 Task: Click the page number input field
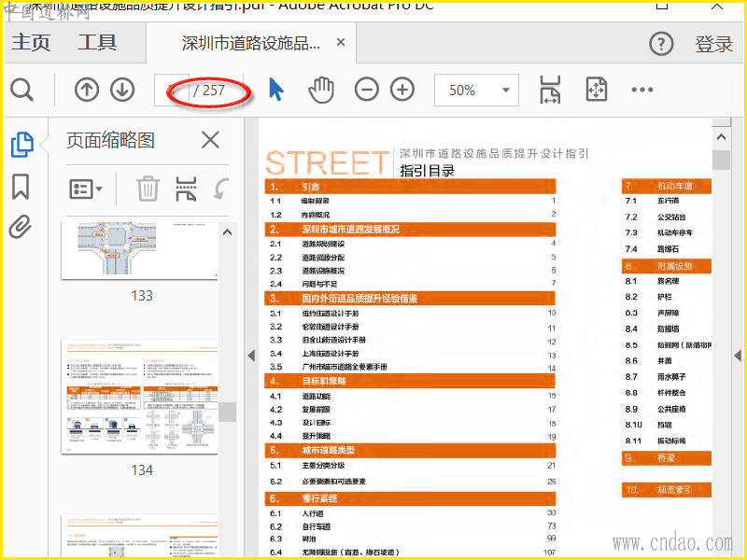172,90
